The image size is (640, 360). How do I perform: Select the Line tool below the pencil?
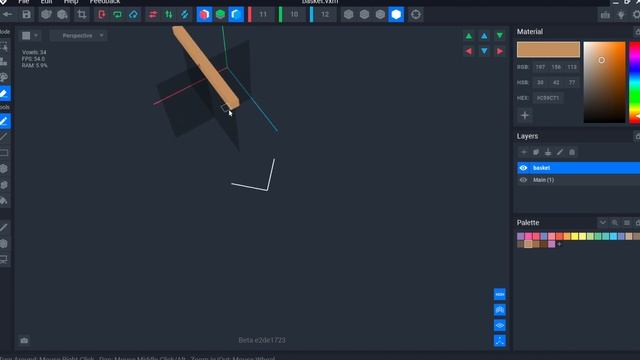point(4,137)
